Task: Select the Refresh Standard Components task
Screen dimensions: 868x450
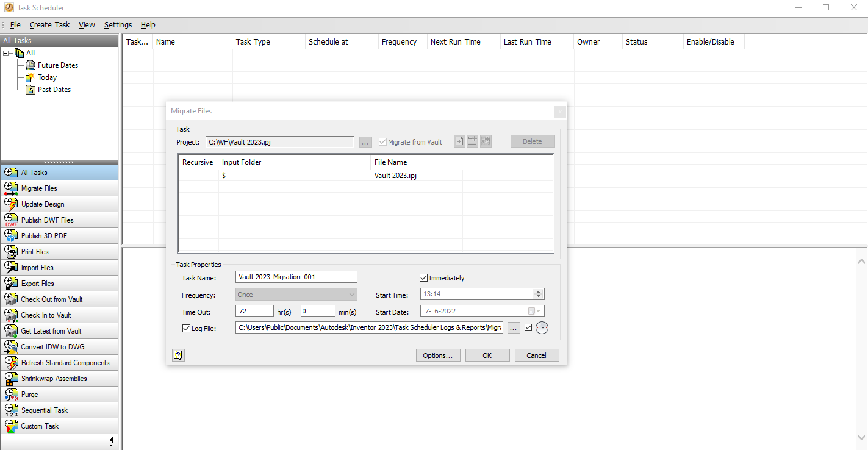Action: pyautogui.click(x=65, y=362)
